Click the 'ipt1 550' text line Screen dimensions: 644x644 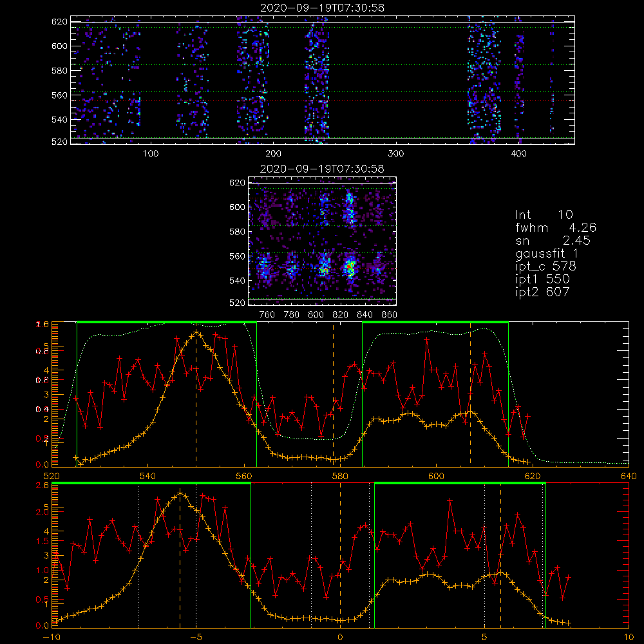(542, 279)
